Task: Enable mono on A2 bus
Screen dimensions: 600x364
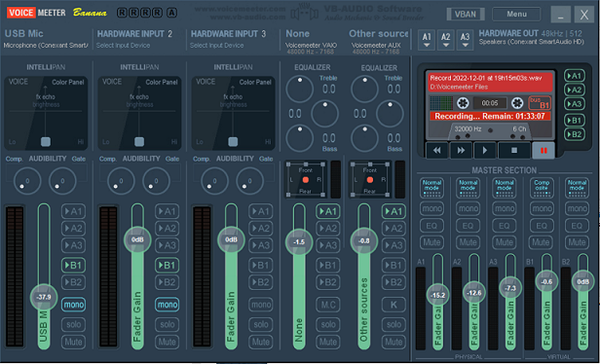Action: pos(468,208)
